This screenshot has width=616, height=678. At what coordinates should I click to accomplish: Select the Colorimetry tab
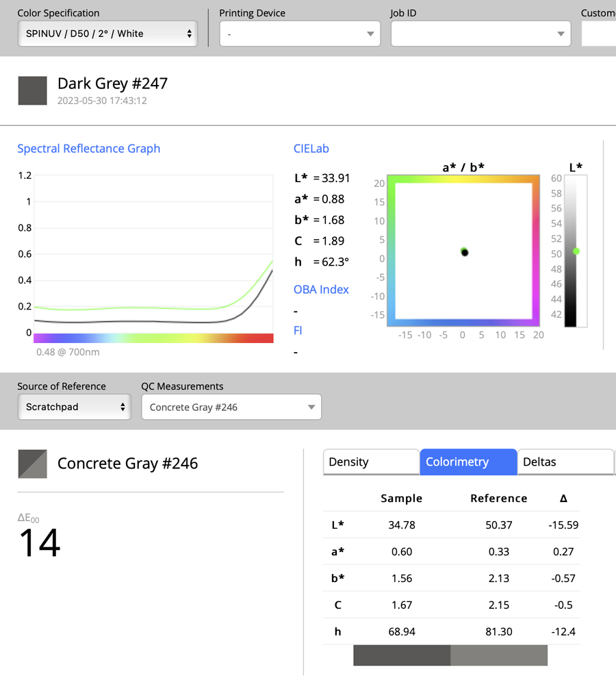[468, 462]
